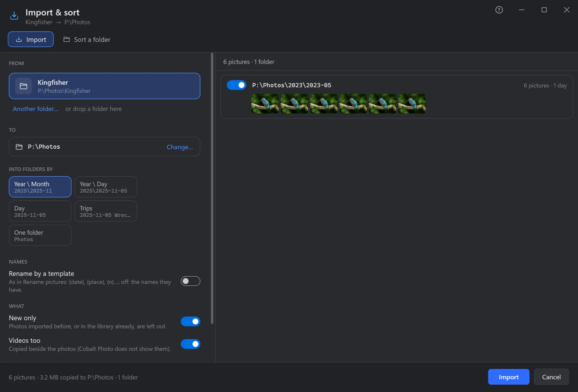578x392 pixels.
Task: Click the left panel vertical scrollbar
Action: coord(212,188)
